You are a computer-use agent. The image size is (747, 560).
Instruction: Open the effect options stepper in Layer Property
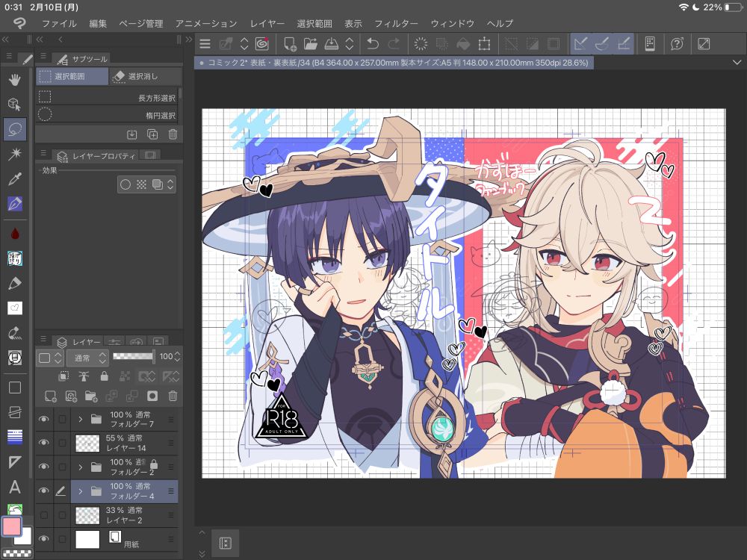(x=170, y=184)
